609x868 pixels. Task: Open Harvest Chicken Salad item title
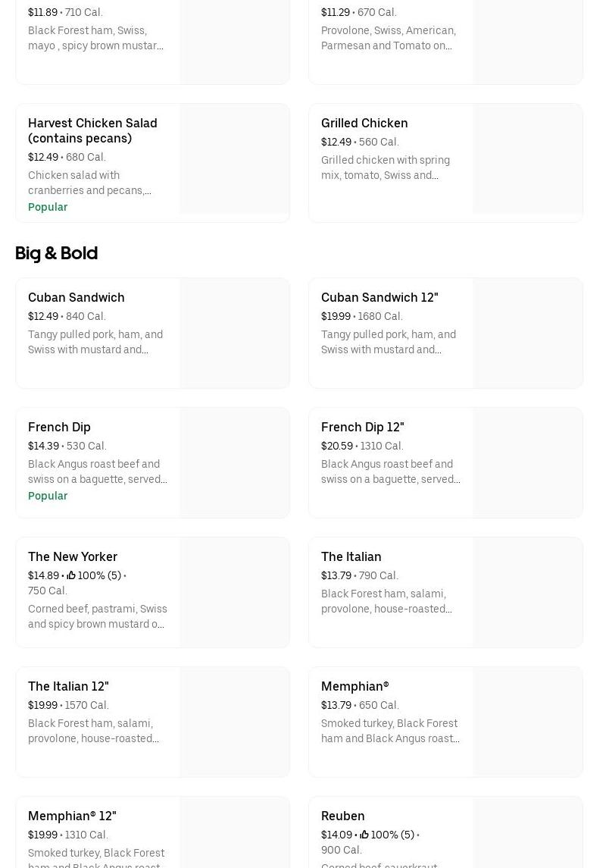[x=92, y=130]
